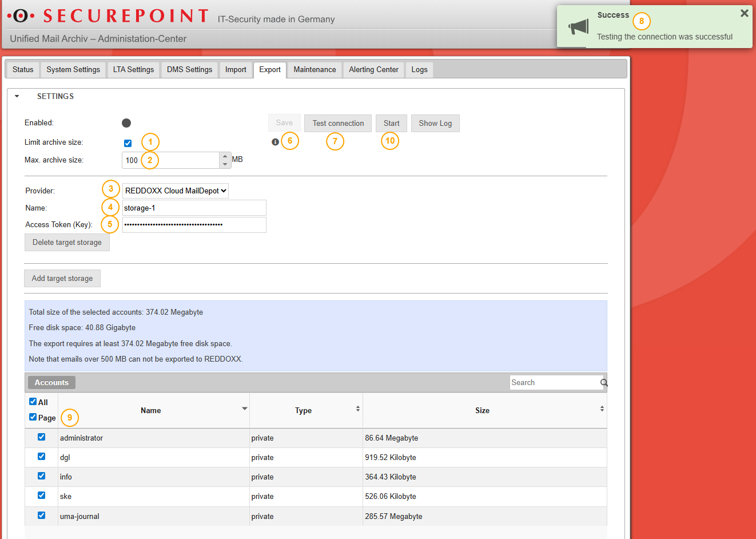Image resolution: width=756 pixels, height=539 pixels.
Task: Uncheck the Page selection checkbox
Action: [x=33, y=417]
